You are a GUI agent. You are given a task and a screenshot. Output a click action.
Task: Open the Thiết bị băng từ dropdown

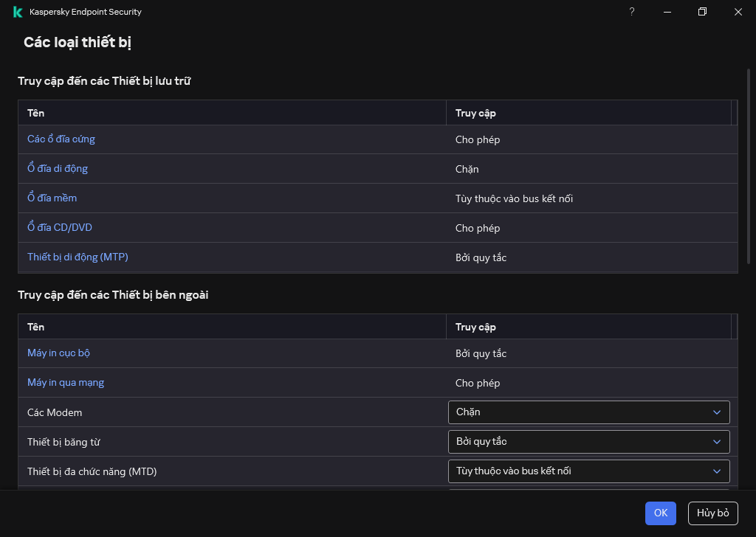tap(588, 442)
